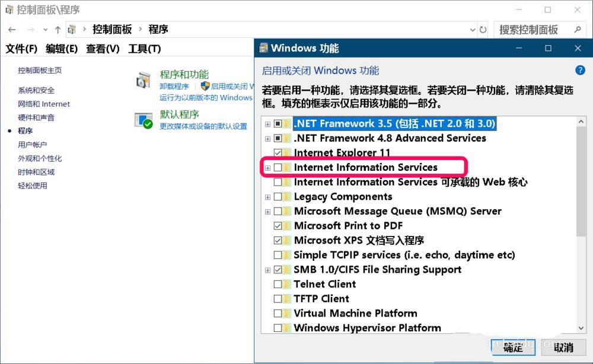
Task: Uncheck Microsoft Print to PDF
Action: (x=278, y=226)
